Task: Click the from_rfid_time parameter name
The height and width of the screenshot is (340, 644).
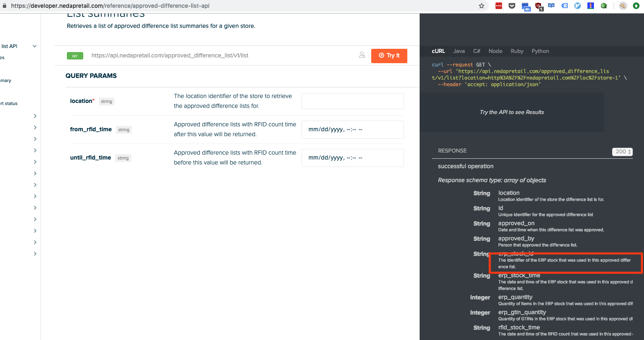Action: pyautogui.click(x=91, y=129)
